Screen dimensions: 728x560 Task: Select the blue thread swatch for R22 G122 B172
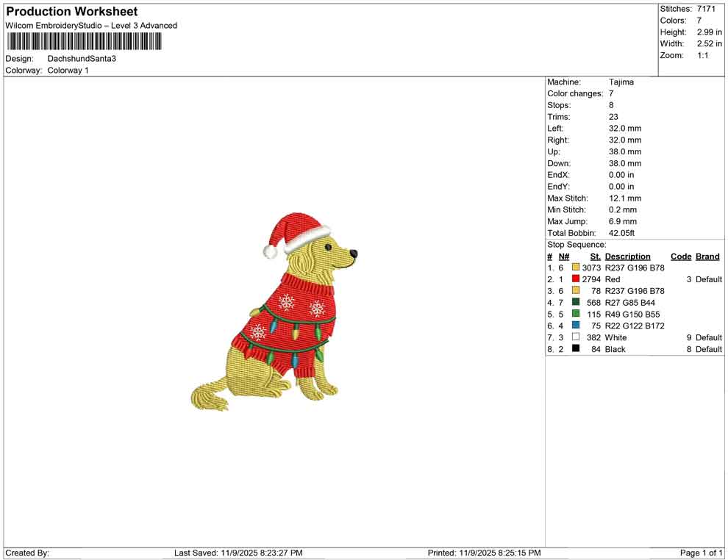click(576, 326)
